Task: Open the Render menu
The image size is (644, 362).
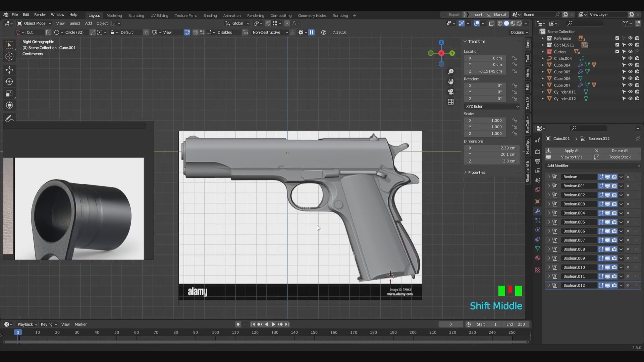Action: (x=40, y=14)
